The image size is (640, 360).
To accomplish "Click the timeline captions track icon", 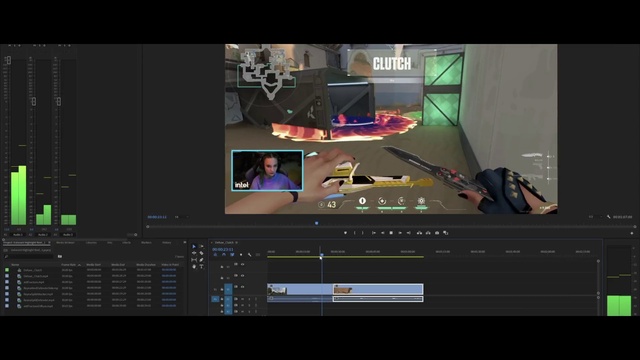I will [x=258, y=255].
